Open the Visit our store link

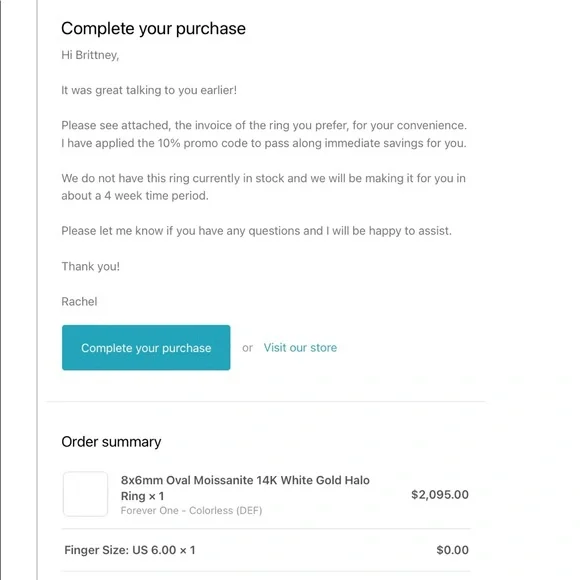[x=300, y=348]
